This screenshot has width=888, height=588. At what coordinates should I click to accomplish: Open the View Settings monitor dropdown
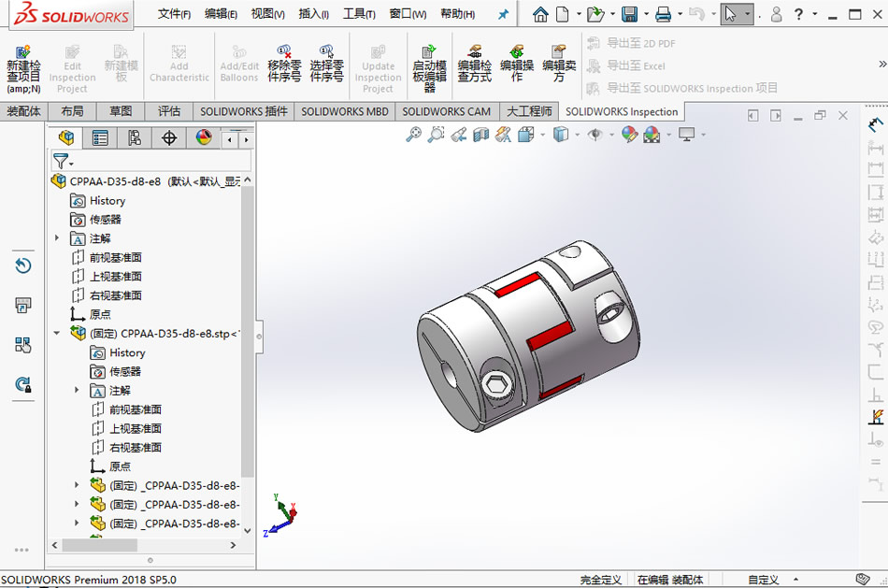click(x=703, y=135)
